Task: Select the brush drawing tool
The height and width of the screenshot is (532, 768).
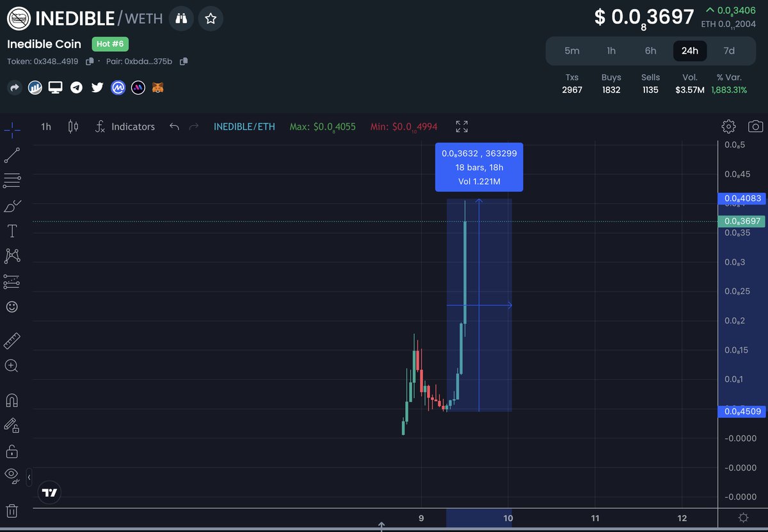Action: tap(12, 205)
